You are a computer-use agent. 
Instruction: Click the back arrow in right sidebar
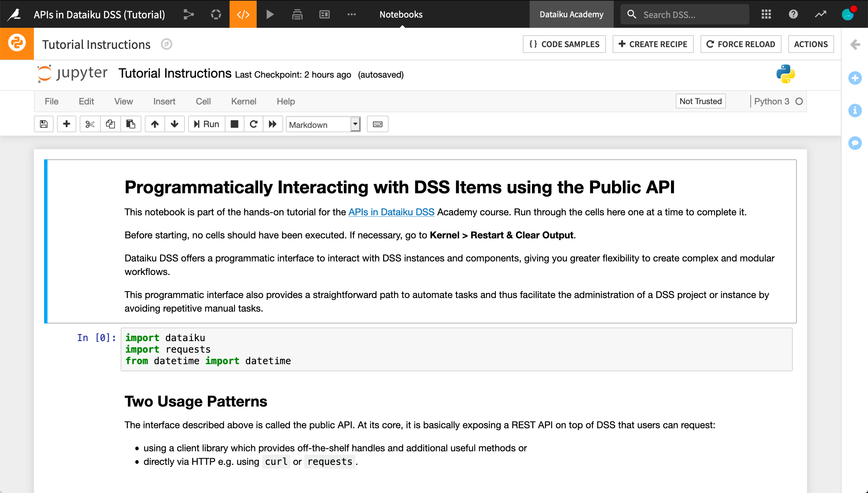click(x=855, y=44)
